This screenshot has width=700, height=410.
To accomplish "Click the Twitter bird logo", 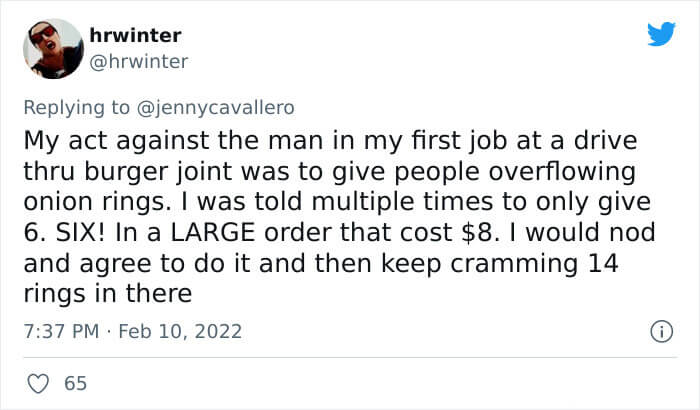I will pos(661,33).
